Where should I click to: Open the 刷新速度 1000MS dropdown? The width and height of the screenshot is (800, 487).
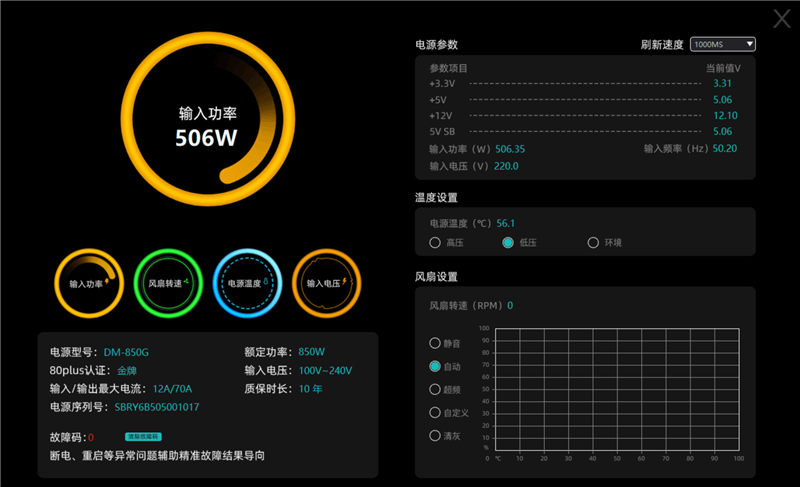click(x=722, y=44)
